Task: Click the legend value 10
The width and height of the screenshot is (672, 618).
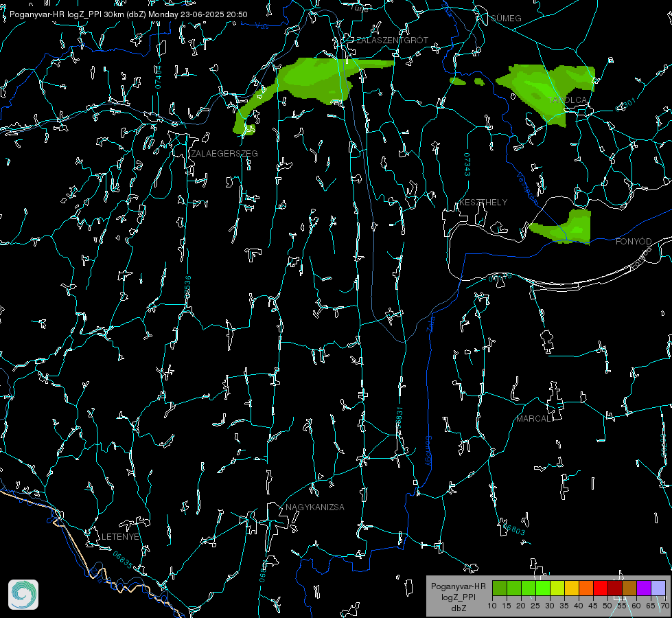Action: pyautogui.click(x=492, y=606)
